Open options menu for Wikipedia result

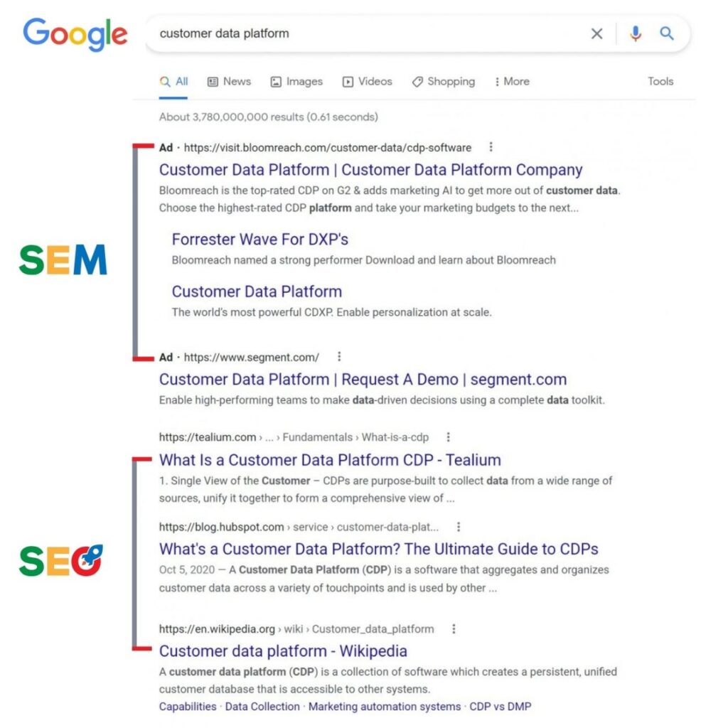(454, 628)
